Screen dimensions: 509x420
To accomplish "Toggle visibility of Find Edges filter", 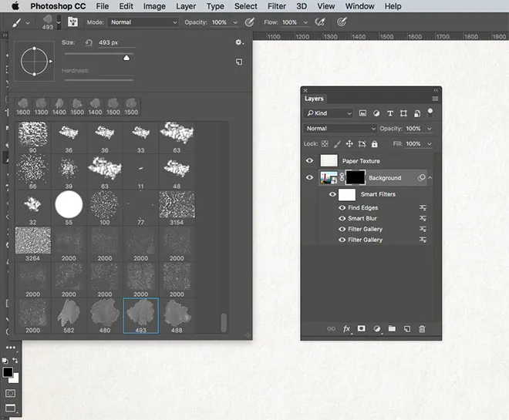I will [x=342, y=208].
